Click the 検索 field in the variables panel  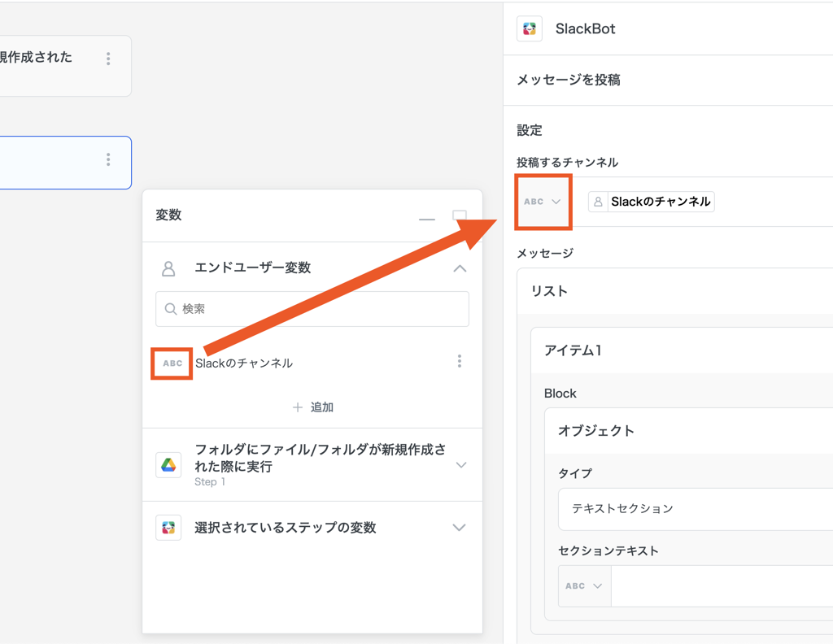click(312, 309)
